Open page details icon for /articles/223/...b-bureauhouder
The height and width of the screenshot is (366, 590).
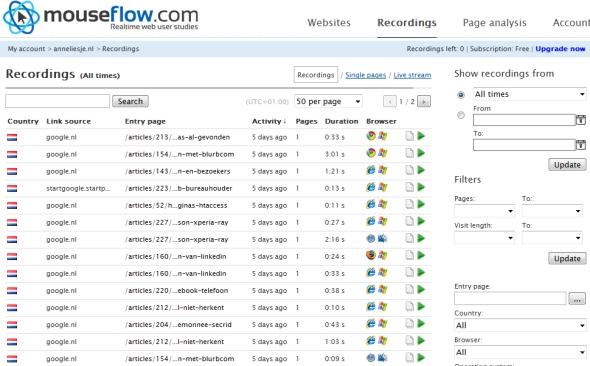409,187
